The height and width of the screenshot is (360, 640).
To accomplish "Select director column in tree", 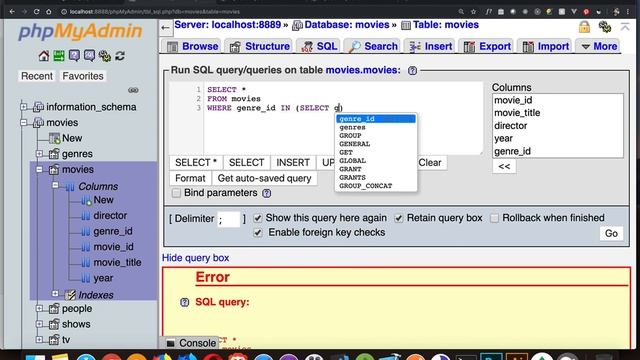I will point(110,216).
